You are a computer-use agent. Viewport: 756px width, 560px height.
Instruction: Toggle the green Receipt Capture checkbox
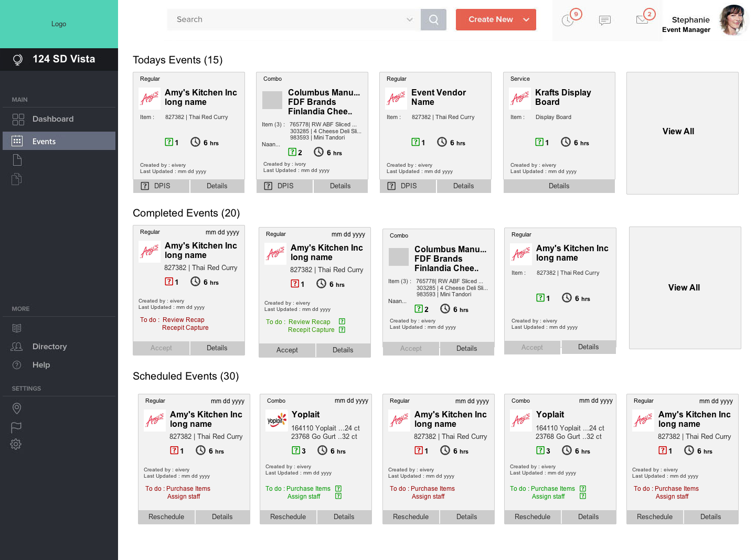(x=342, y=330)
